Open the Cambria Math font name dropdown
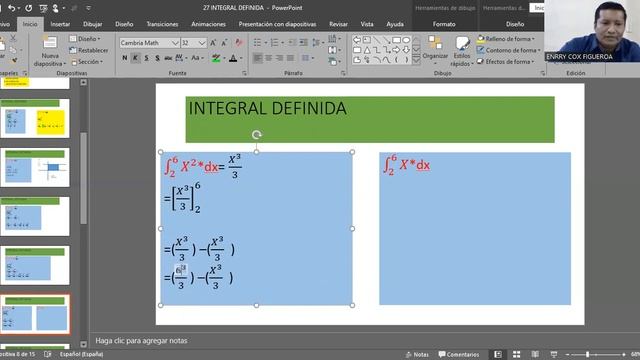 point(175,43)
